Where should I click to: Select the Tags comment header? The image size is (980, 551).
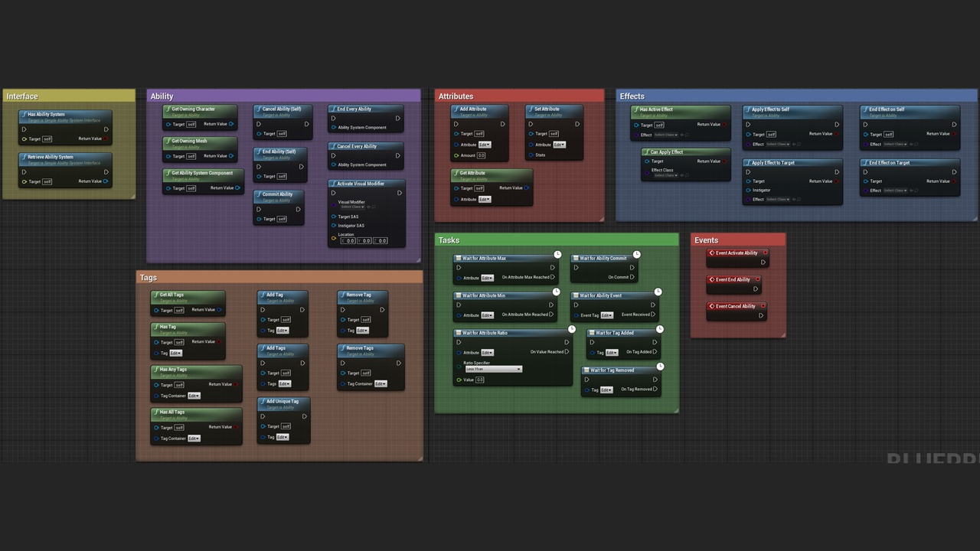pyautogui.click(x=149, y=277)
